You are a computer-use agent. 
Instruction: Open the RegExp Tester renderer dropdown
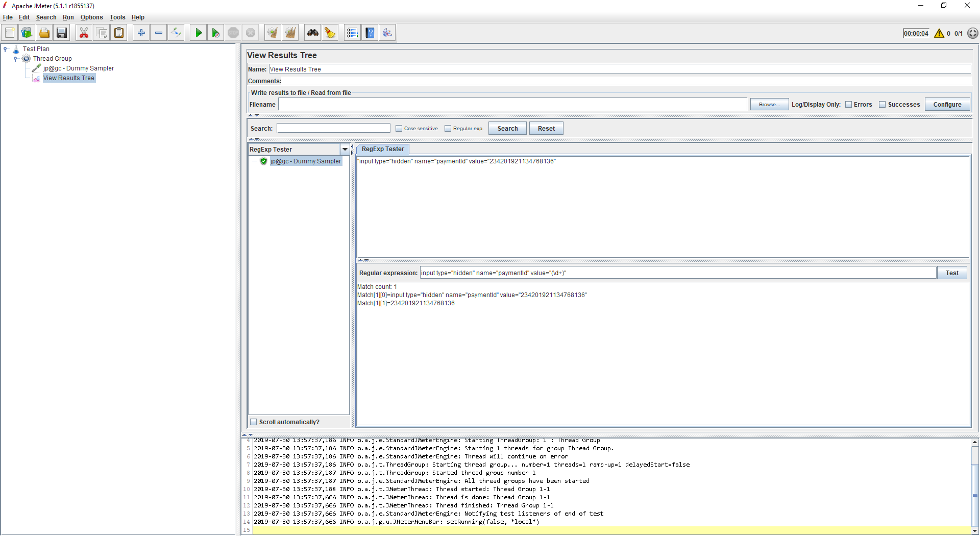pos(345,150)
